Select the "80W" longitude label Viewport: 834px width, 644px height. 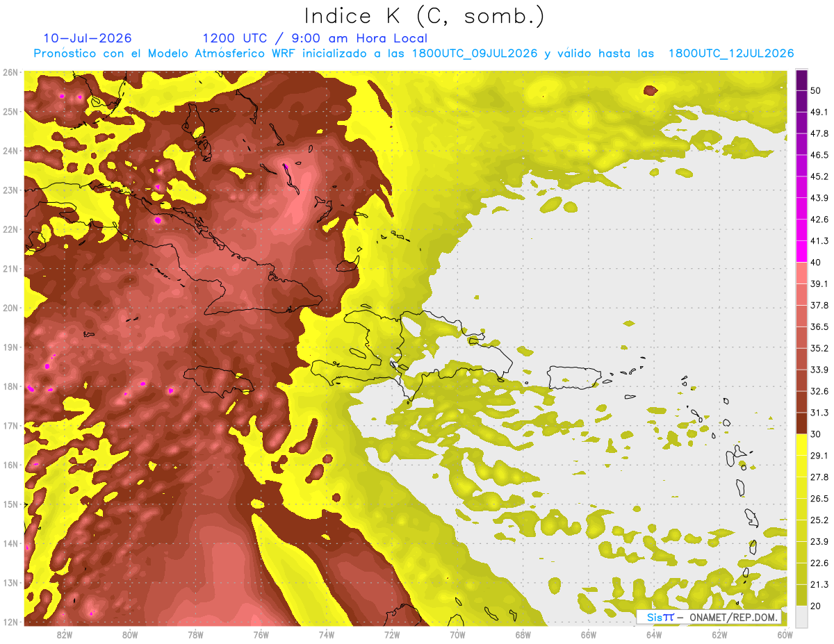(130, 635)
